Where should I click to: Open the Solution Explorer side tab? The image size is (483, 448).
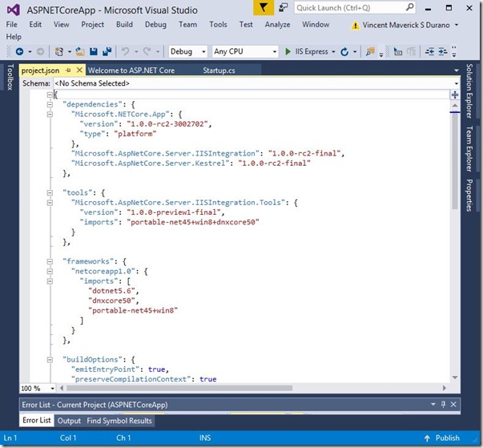[x=469, y=91]
